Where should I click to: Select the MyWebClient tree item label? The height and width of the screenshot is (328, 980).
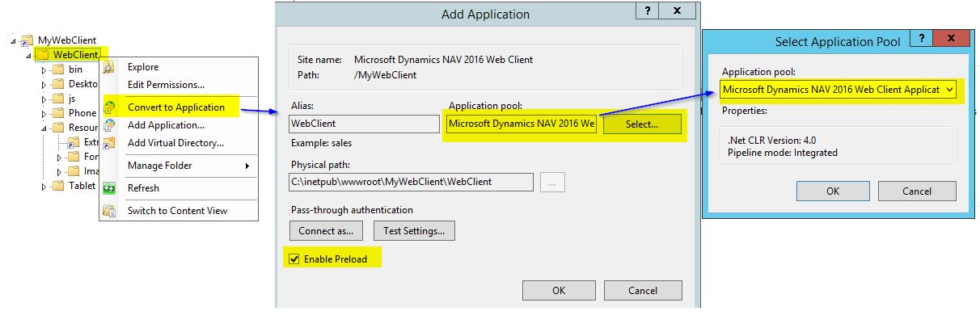coord(67,40)
